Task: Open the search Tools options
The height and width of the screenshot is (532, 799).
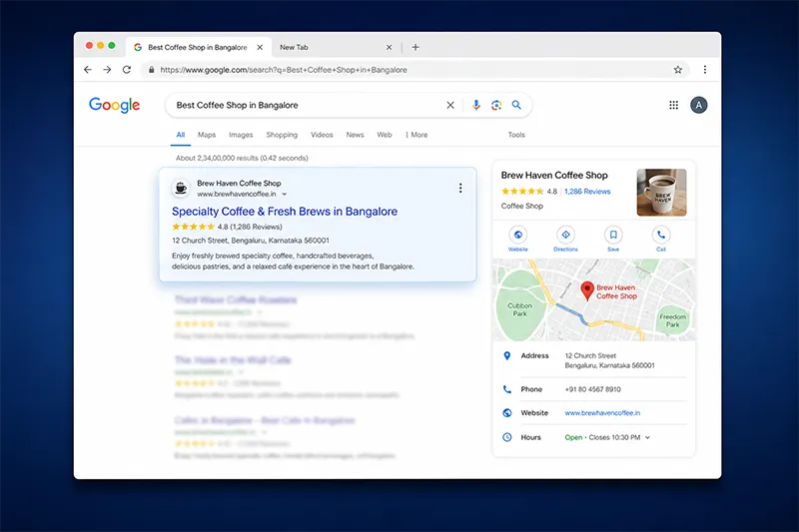Action: tap(516, 135)
